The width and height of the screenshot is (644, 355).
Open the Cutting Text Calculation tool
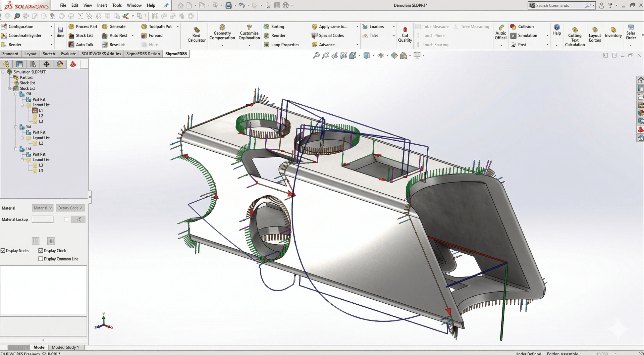[x=575, y=37]
